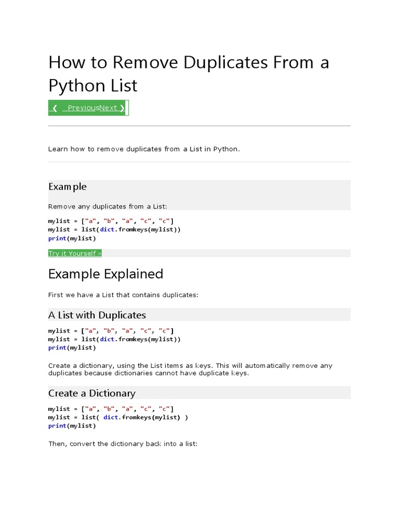Click the A List with Duplicates heading
The width and height of the screenshot is (399, 532).
click(x=97, y=315)
